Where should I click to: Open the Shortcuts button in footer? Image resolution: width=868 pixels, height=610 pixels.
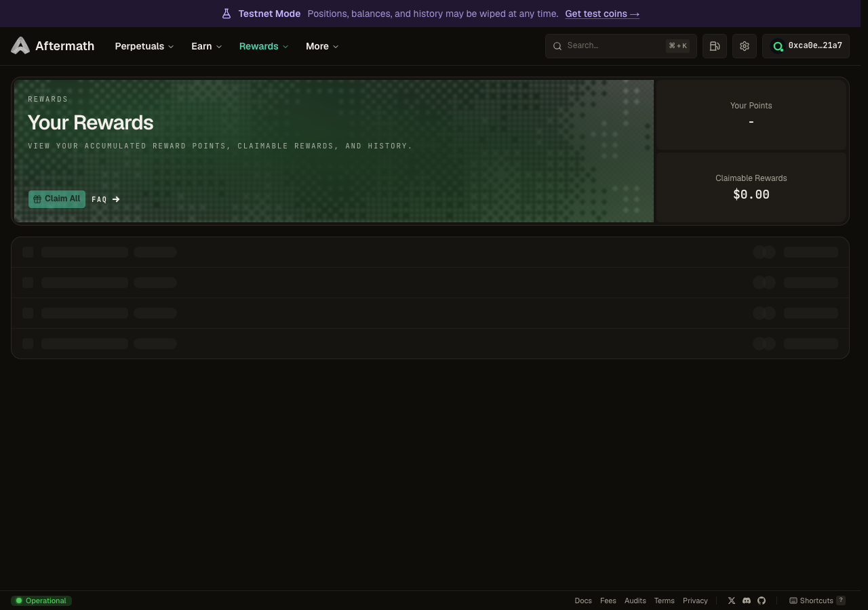pyautogui.click(x=817, y=601)
